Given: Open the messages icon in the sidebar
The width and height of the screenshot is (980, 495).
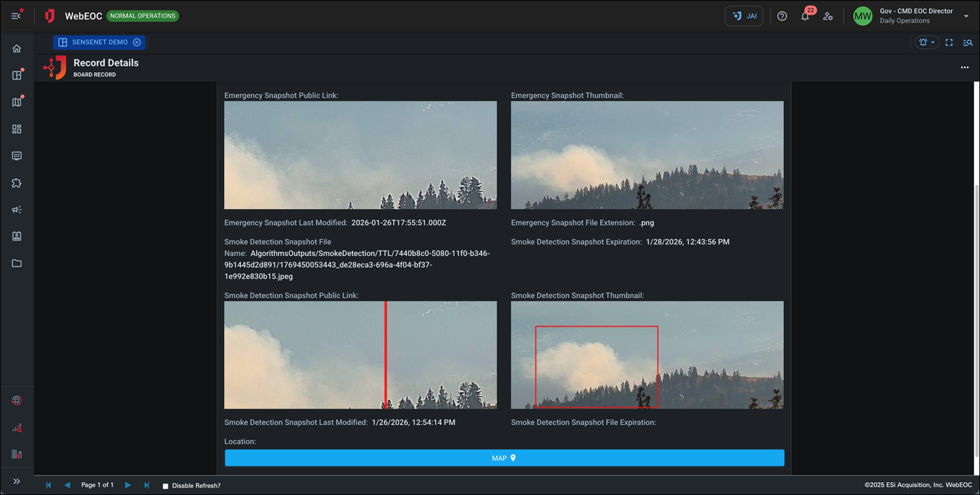Looking at the screenshot, I should click(x=16, y=155).
